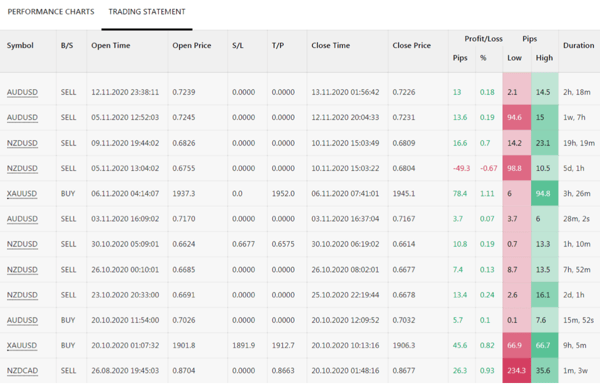
Task: Click the 234.3 low pips cell
Action: 517,371
